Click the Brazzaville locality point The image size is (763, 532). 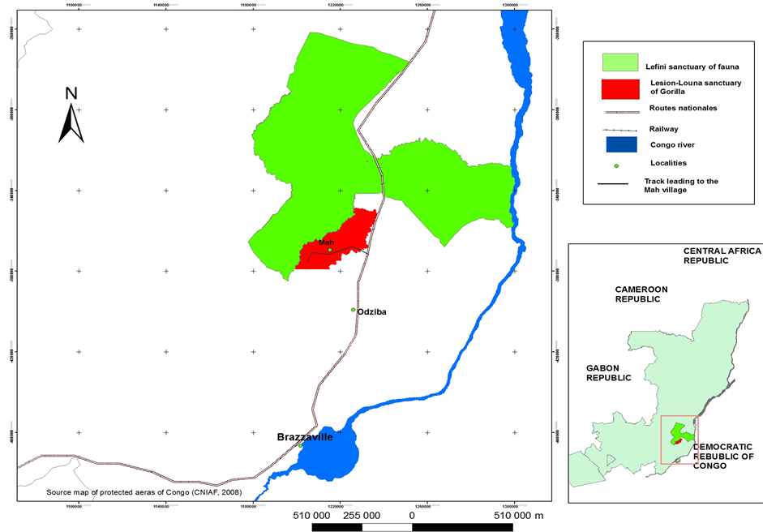point(300,445)
